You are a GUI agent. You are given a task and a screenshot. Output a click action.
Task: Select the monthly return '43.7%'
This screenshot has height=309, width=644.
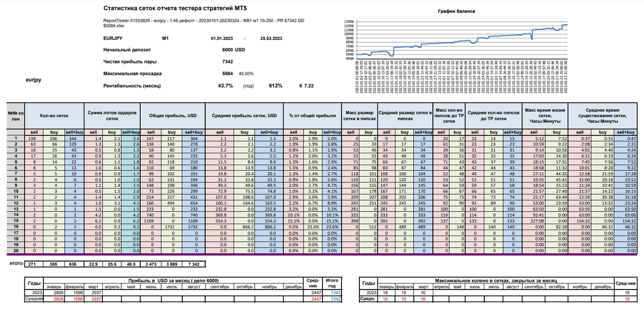click(226, 86)
